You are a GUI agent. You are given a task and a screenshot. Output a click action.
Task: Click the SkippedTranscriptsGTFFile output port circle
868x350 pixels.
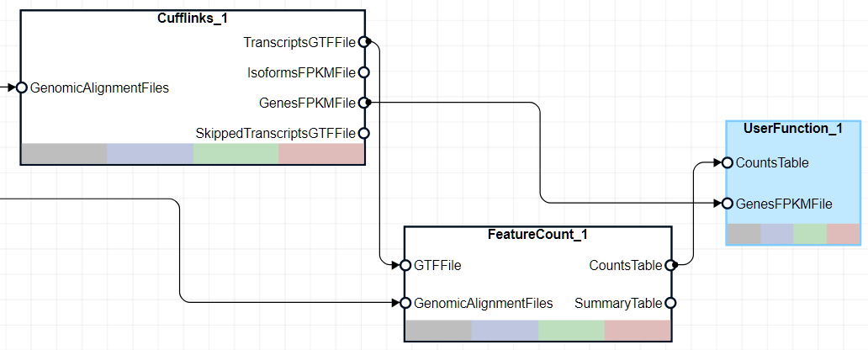363,133
